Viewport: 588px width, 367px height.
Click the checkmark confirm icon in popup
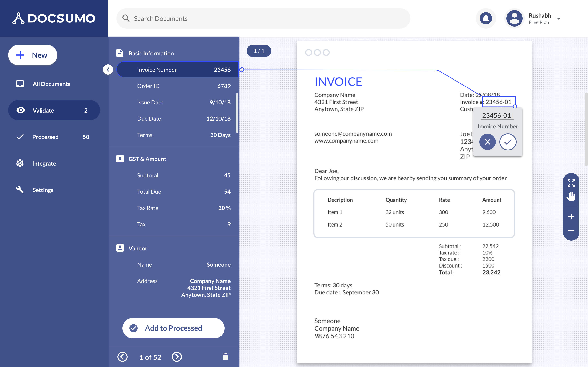pos(508,142)
